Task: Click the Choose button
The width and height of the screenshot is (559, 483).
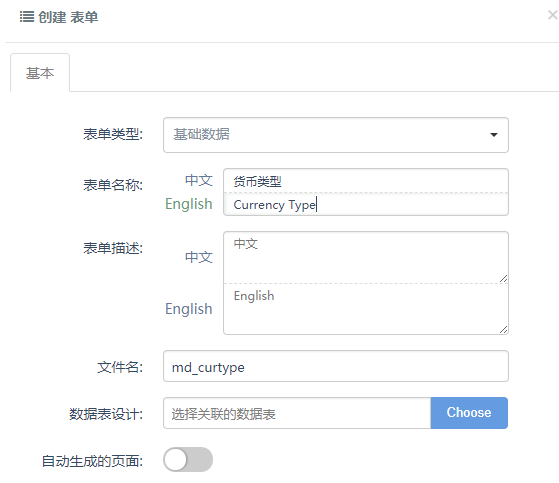Action: [469, 413]
